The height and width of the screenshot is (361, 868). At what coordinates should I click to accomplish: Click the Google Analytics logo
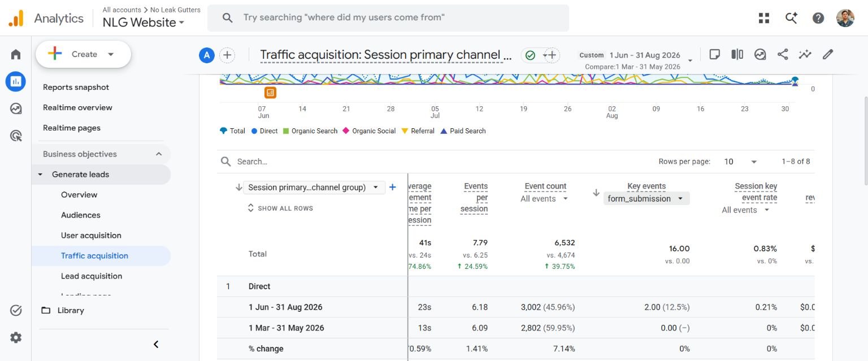16,18
